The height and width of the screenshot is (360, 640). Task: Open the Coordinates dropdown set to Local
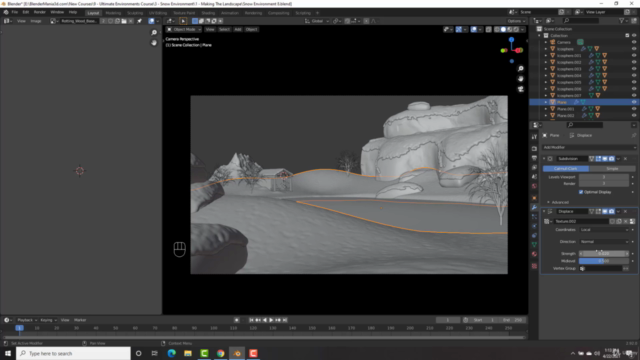point(604,230)
